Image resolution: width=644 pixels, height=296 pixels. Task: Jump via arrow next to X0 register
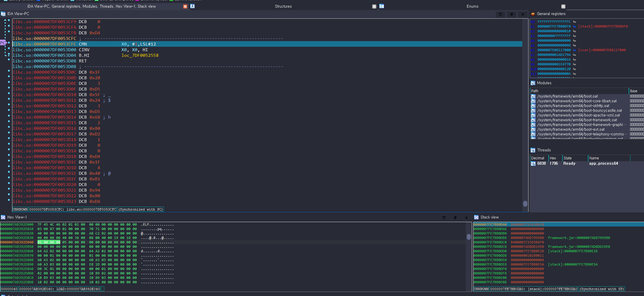point(575,22)
